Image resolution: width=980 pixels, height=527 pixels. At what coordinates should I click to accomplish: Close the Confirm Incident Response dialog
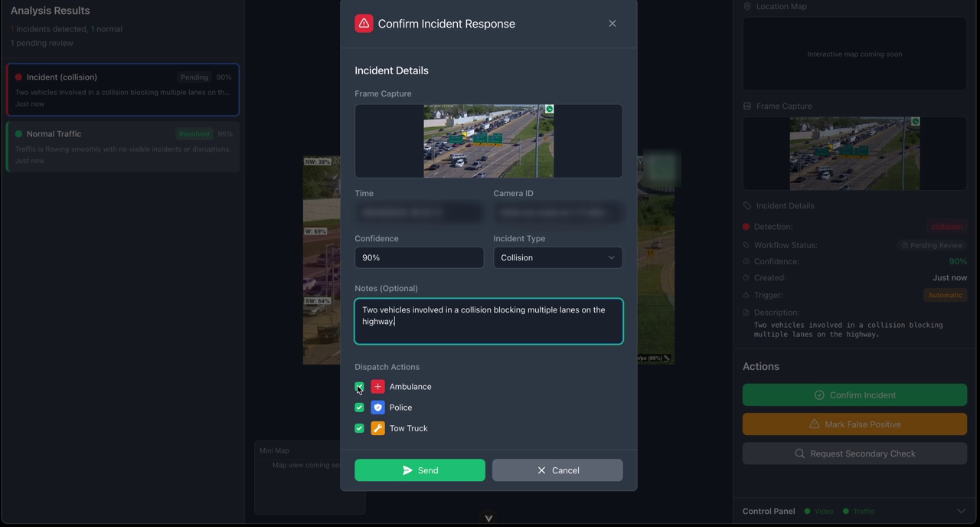pyautogui.click(x=612, y=24)
